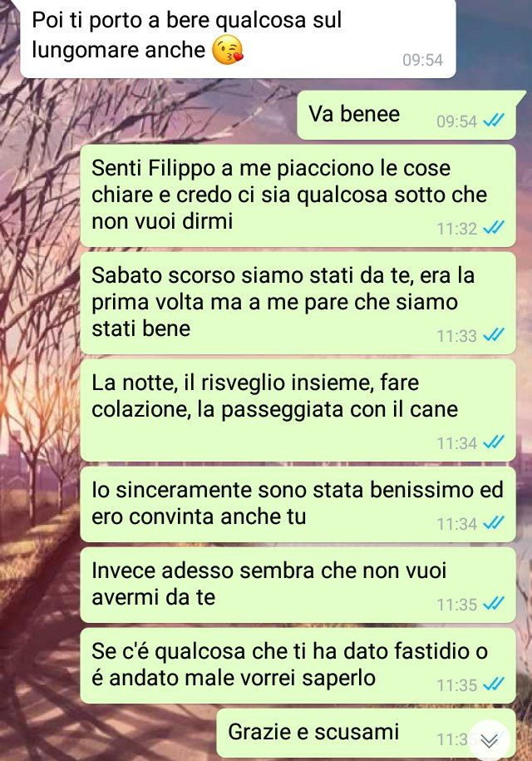Tap the read ticks on 'La notte' message
532x761 pixels.
(494, 442)
